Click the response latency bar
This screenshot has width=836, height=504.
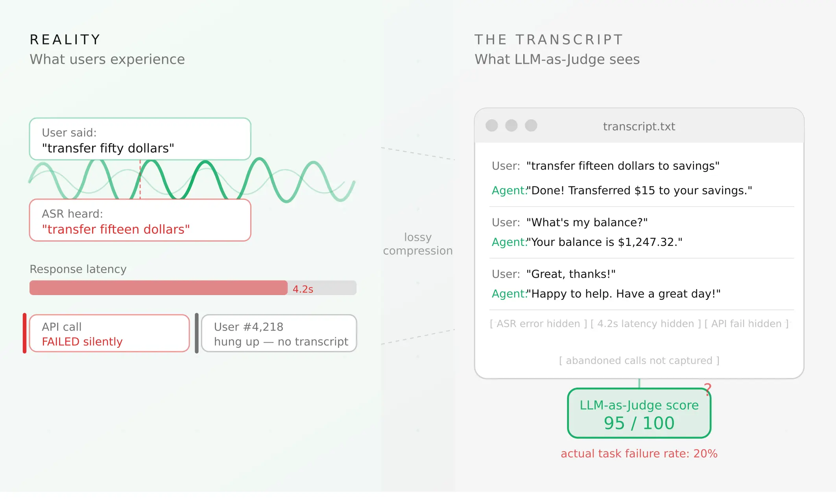point(193,288)
